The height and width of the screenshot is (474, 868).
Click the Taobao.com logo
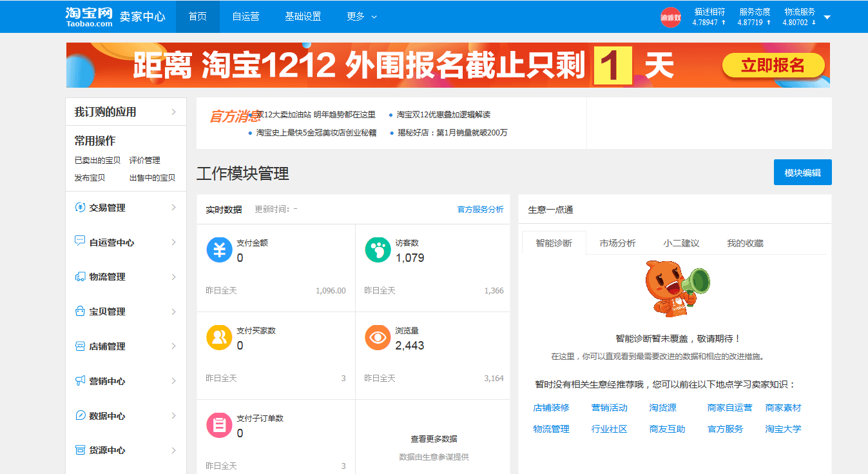point(89,17)
